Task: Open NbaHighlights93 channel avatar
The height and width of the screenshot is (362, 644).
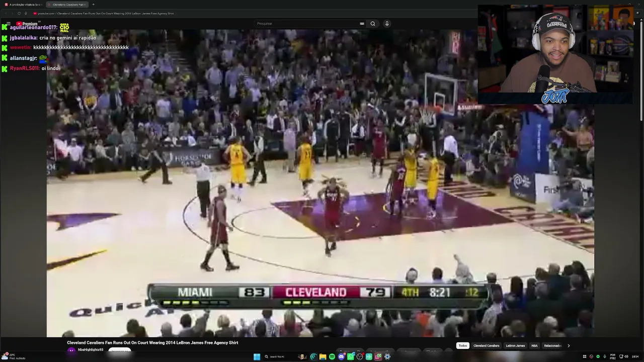Action: 71,351
